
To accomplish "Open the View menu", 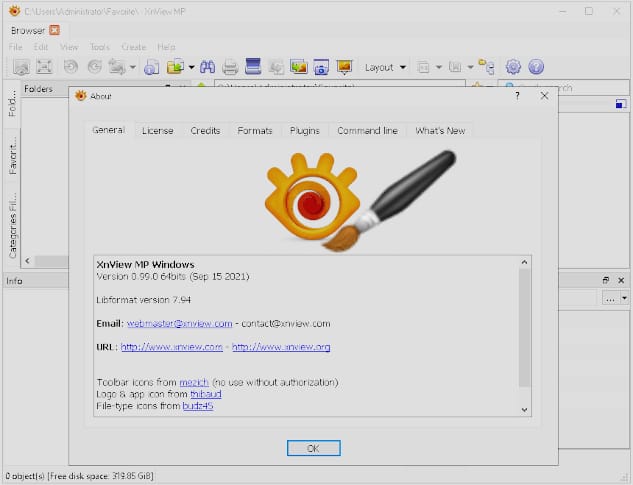I will pyautogui.click(x=69, y=47).
